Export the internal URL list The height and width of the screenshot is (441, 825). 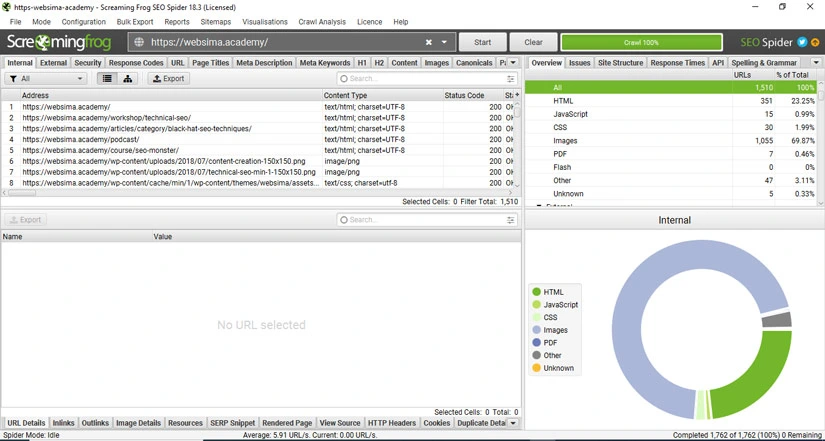point(168,78)
